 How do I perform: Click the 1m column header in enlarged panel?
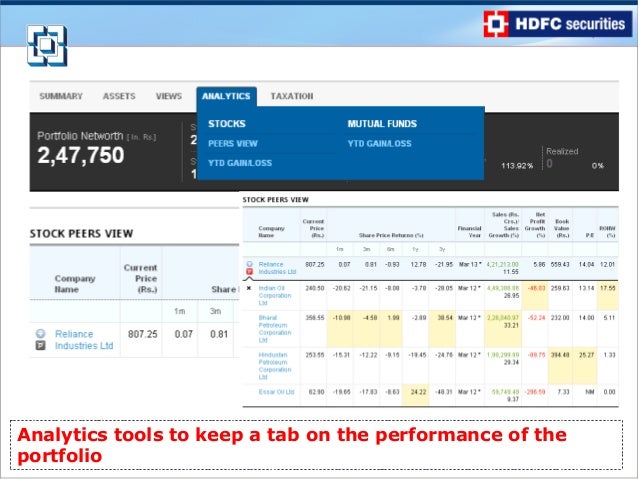click(180, 311)
